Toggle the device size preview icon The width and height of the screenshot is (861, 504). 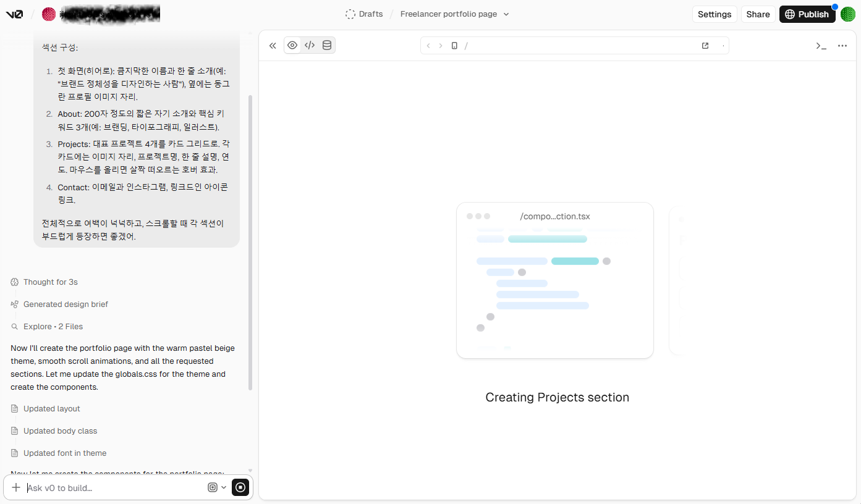pos(454,46)
